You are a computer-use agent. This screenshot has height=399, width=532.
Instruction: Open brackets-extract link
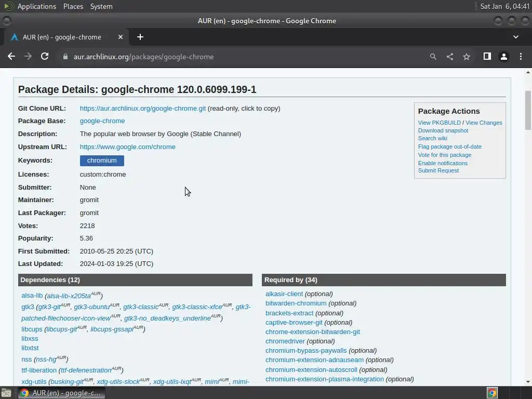[289, 313]
